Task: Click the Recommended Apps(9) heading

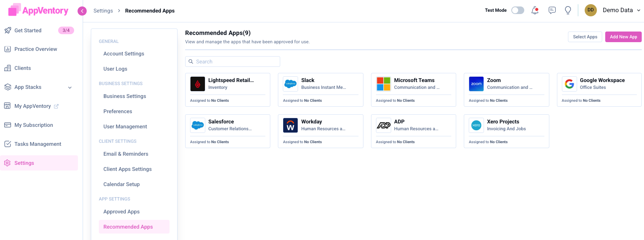Action: tap(218, 33)
